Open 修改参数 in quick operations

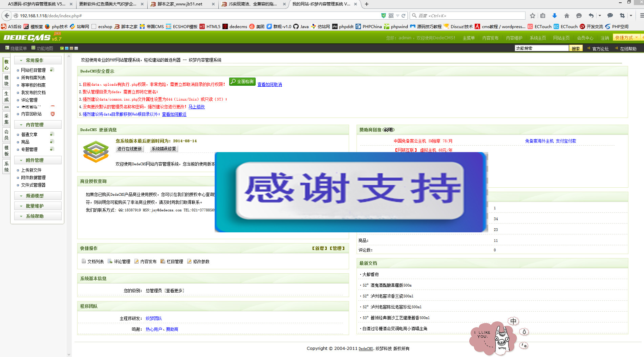pos(198,261)
